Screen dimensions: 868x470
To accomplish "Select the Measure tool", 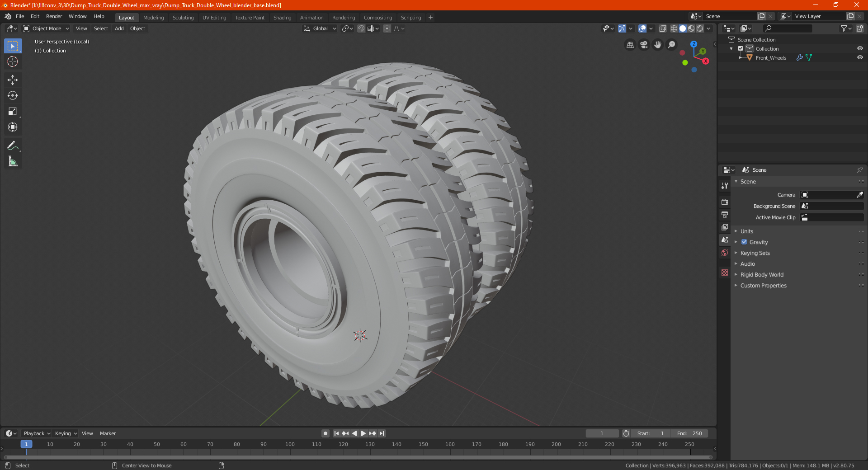I will click(x=13, y=161).
